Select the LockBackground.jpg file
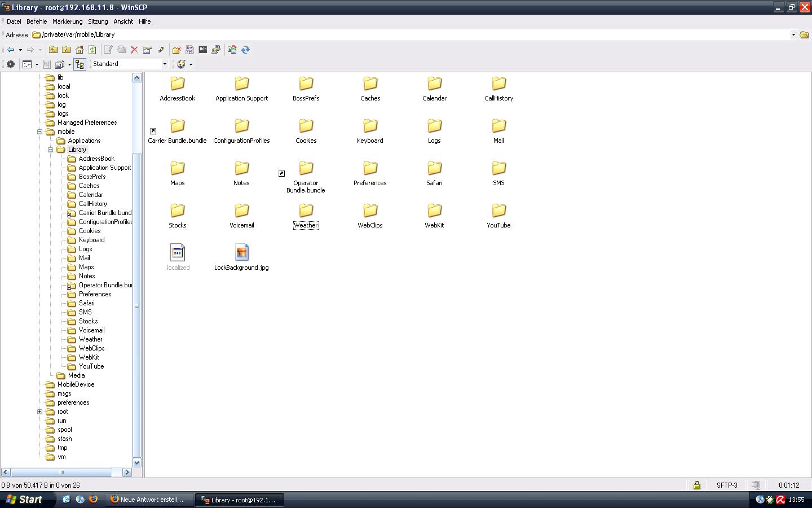This screenshot has width=812, height=508. (241, 259)
